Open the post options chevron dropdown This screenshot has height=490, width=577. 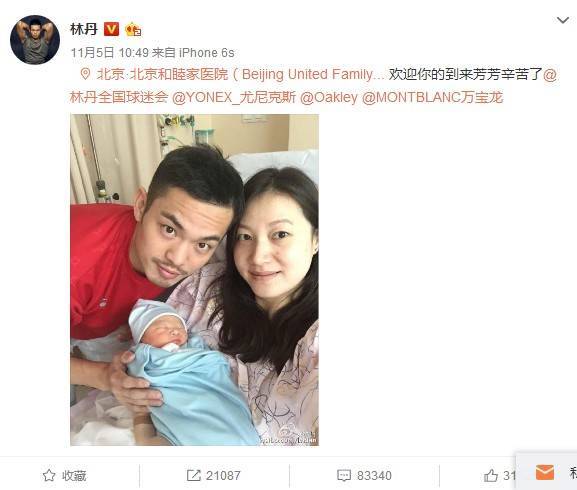[563, 20]
